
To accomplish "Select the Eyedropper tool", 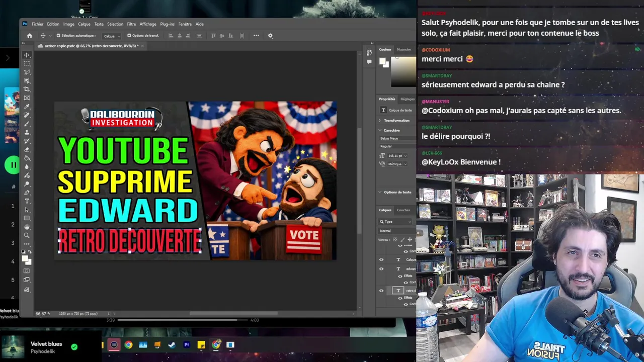I will click(27, 107).
